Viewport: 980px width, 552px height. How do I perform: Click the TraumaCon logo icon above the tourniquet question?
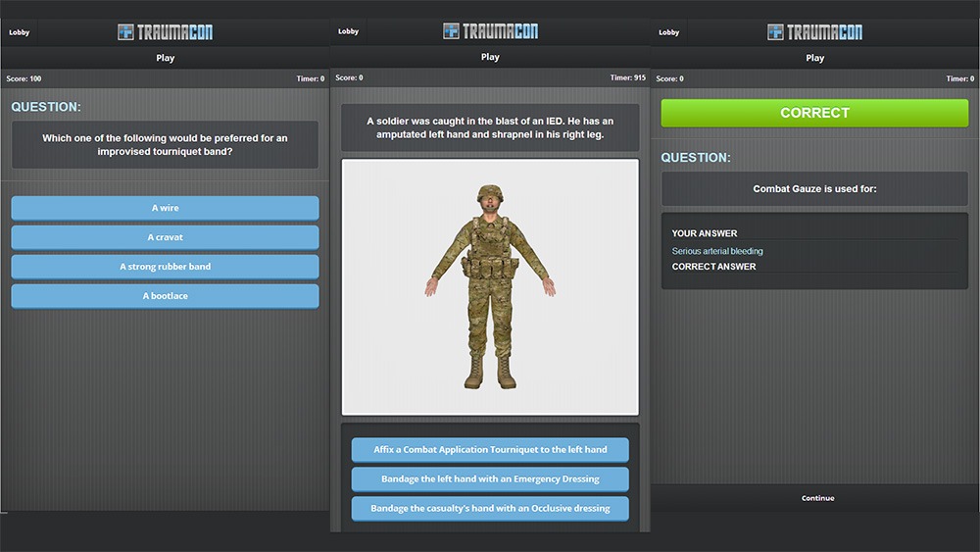[x=125, y=32]
